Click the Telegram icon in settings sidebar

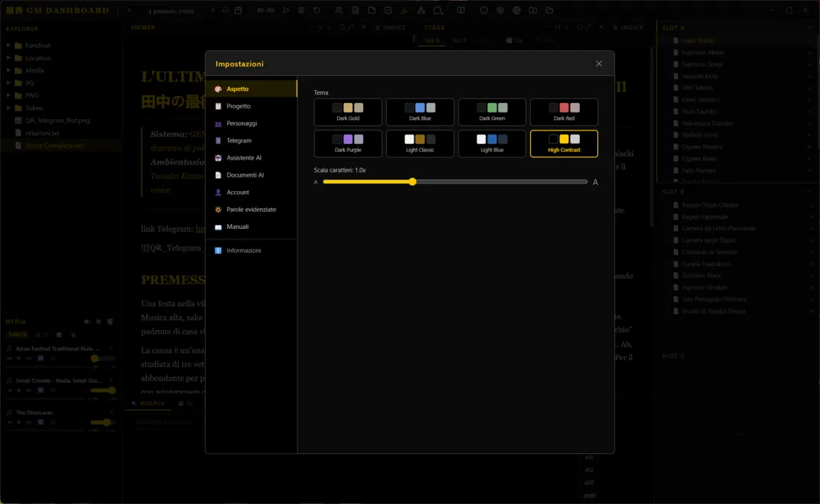click(218, 141)
